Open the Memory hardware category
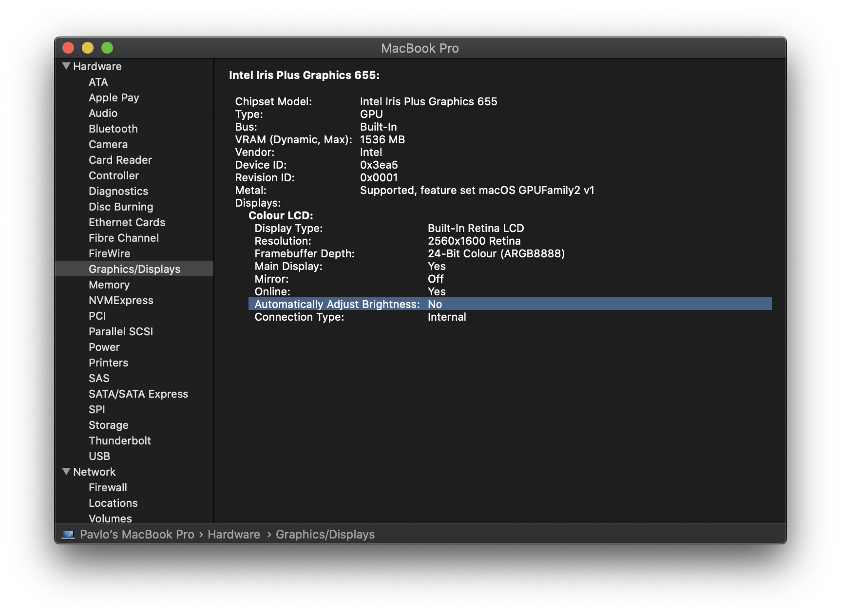The height and width of the screenshot is (616, 841). tap(109, 285)
